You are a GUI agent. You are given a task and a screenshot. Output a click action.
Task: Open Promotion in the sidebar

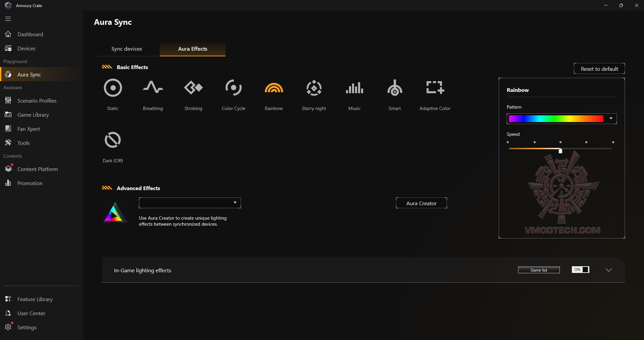42,183
